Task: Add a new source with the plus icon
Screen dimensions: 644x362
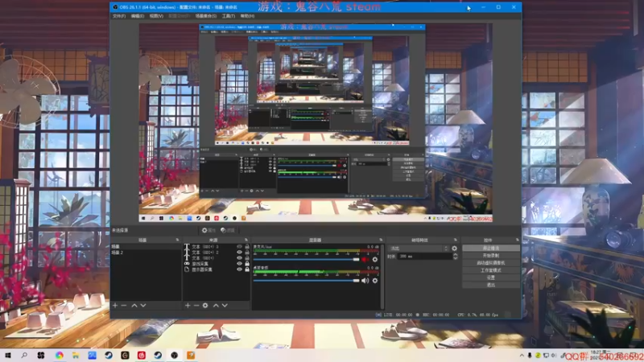Action: click(188, 306)
